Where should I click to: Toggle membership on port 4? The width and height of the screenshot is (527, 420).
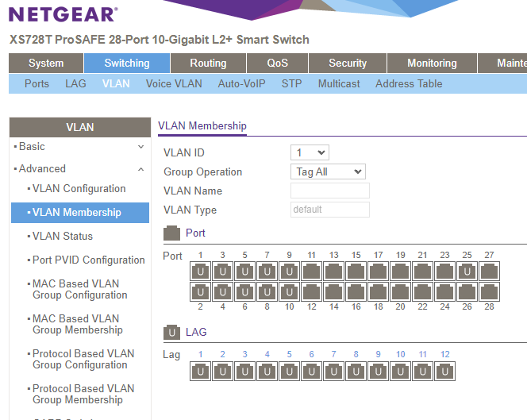(223, 292)
